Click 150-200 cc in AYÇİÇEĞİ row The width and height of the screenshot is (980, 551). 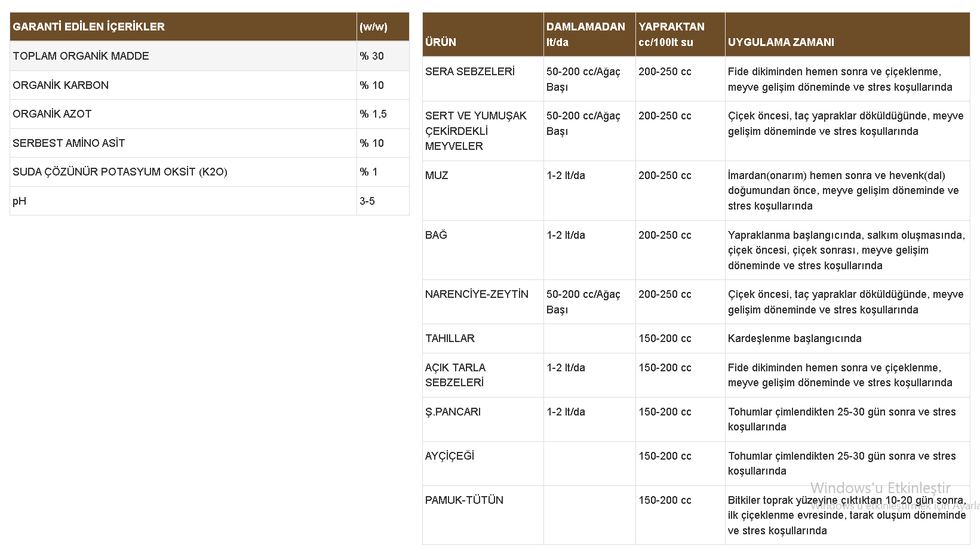(x=665, y=456)
